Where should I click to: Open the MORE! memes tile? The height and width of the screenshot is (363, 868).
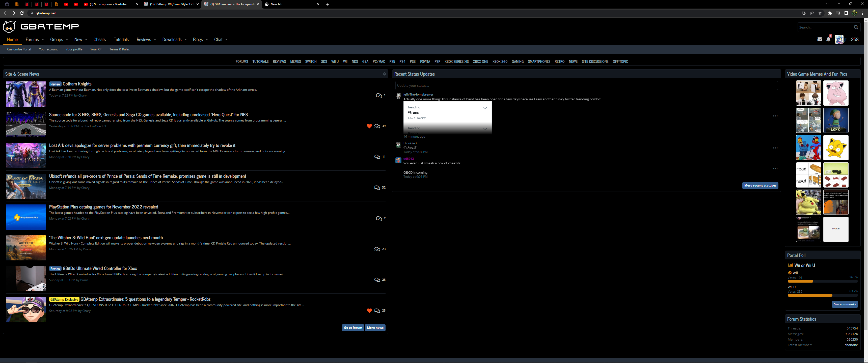click(x=836, y=229)
